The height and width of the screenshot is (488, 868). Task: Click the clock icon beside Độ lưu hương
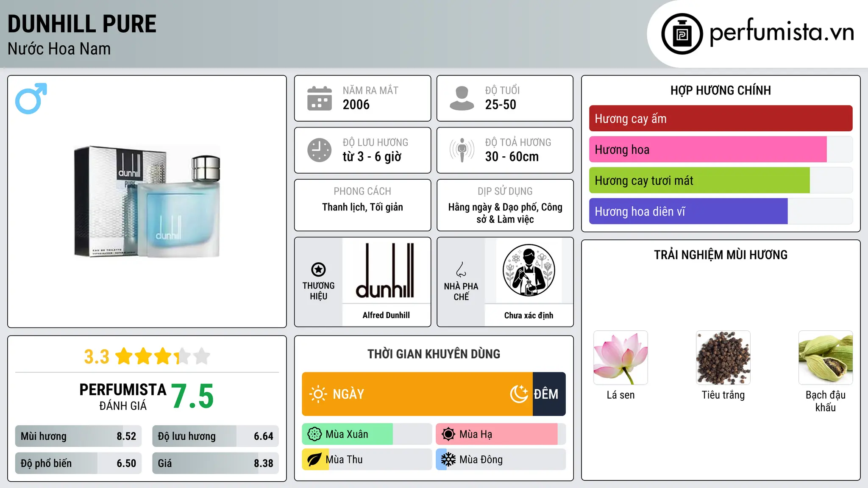coord(319,150)
